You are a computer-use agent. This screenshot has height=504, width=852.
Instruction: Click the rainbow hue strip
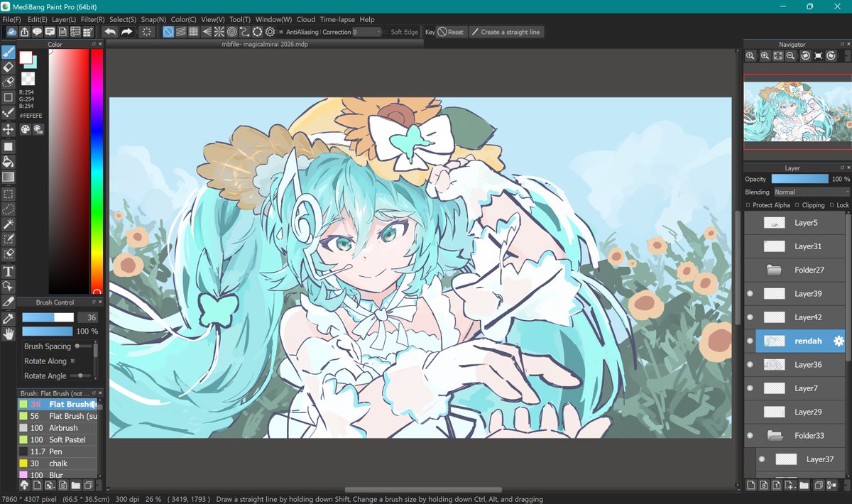point(97,171)
